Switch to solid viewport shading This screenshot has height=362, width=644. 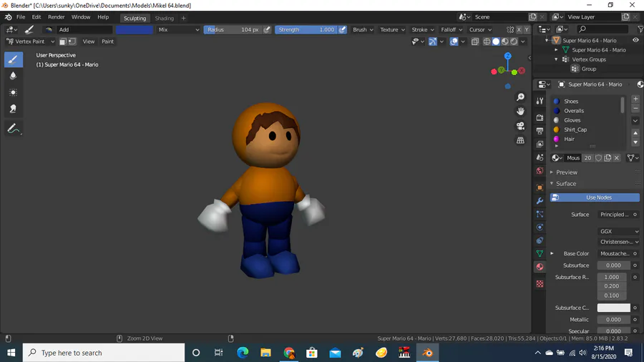tap(496, 41)
